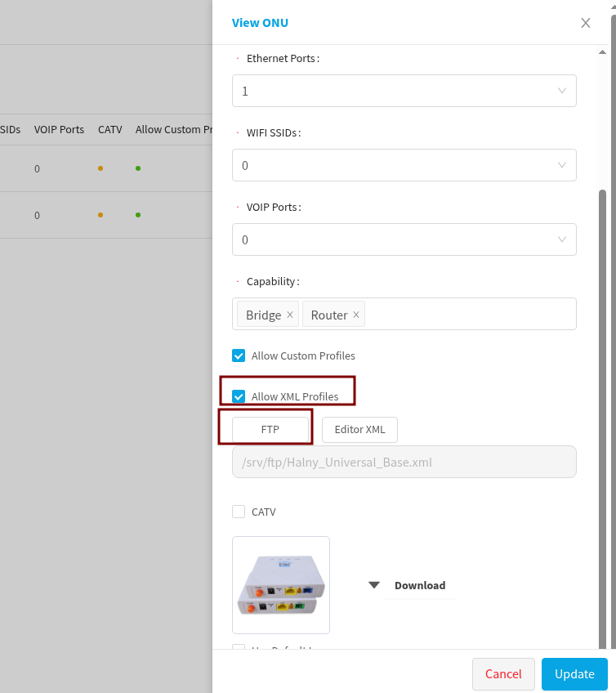This screenshot has height=693, width=616.
Task: Close the View ONU panel
Action: (x=586, y=23)
